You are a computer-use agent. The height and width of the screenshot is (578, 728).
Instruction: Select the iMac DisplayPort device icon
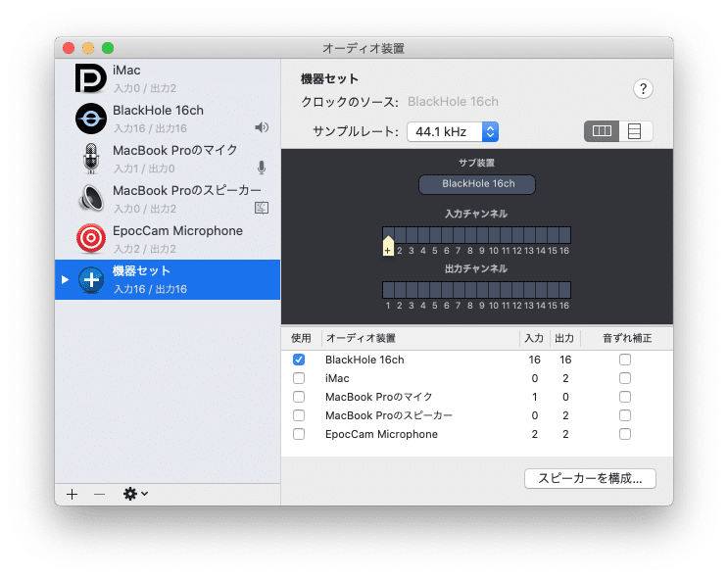click(91, 78)
